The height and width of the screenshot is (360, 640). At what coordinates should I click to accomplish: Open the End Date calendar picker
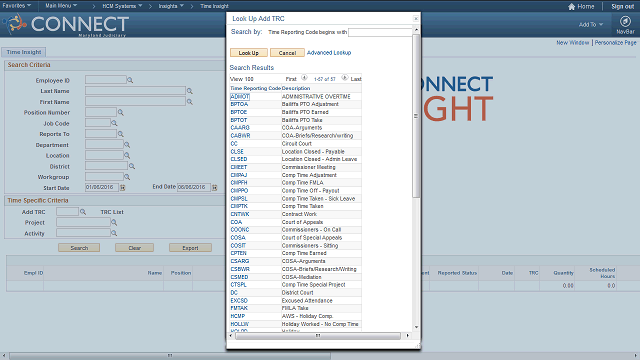pos(214,187)
